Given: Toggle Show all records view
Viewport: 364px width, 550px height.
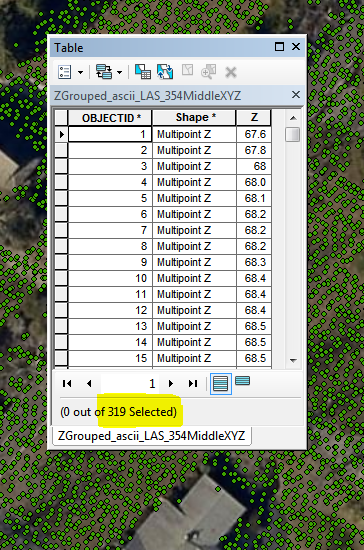Looking at the screenshot, I should click(x=221, y=384).
